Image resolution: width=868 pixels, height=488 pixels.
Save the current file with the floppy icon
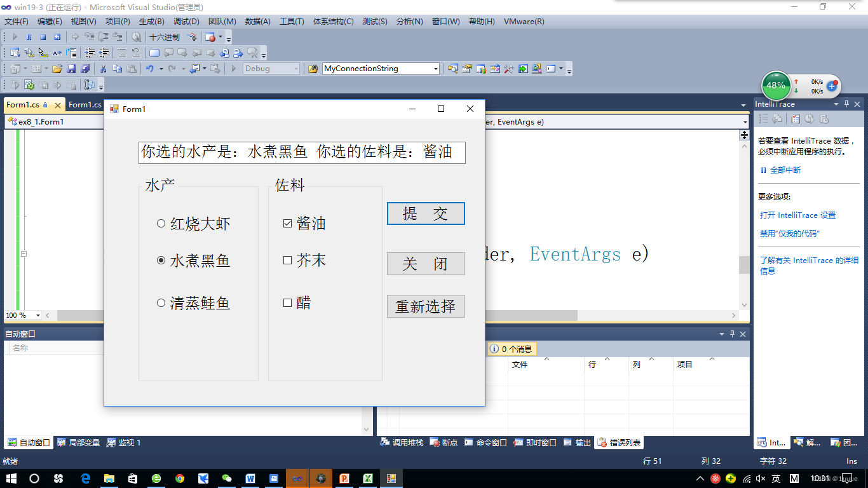71,69
